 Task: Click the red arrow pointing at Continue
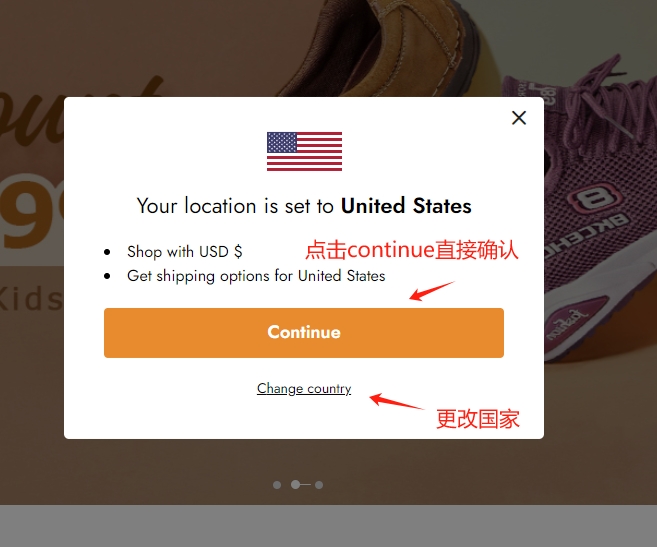(432, 290)
